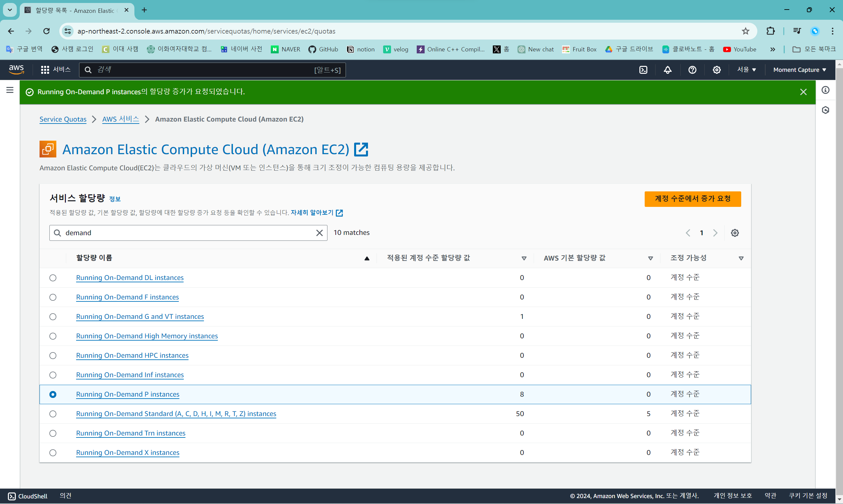Screen dimensions: 843x504
Task: Open the services grid menu icon
Action: (x=45, y=70)
